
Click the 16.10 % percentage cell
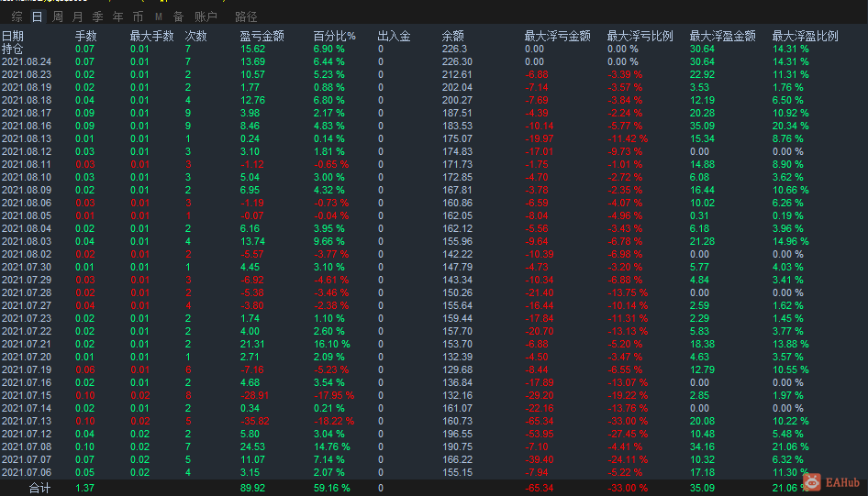coord(331,344)
